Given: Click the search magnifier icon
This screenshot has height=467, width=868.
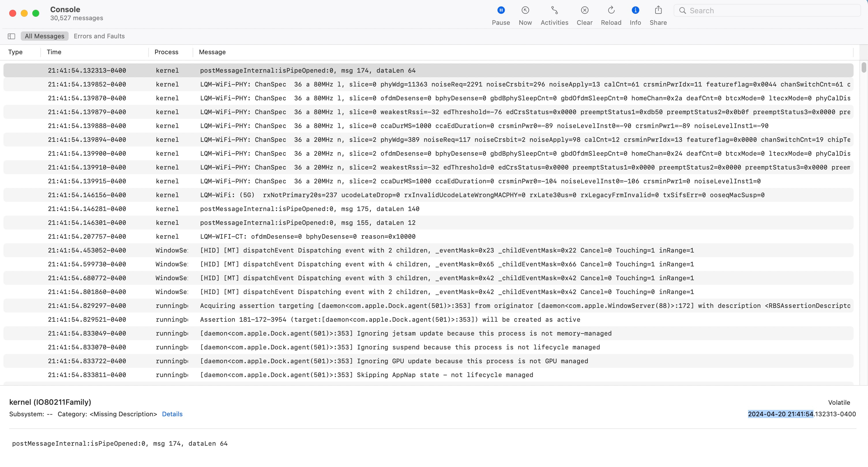Looking at the screenshot, I should coord(682,10).
